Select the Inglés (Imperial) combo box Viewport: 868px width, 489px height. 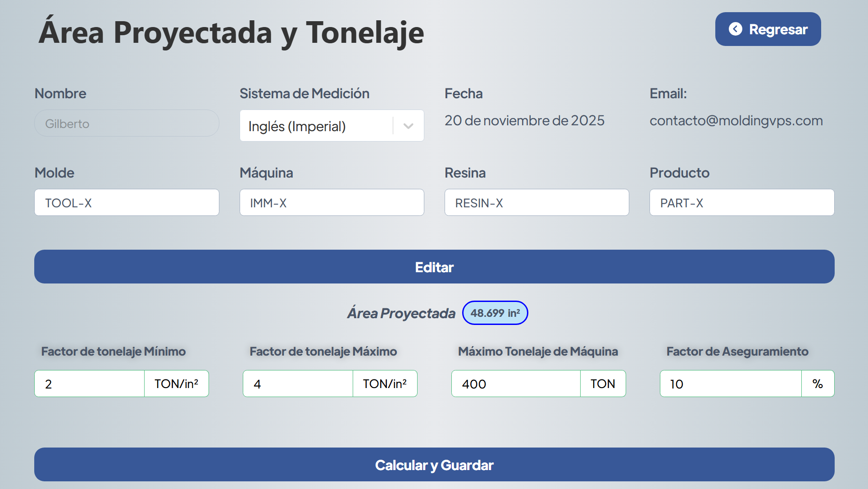tap(315, 126)
